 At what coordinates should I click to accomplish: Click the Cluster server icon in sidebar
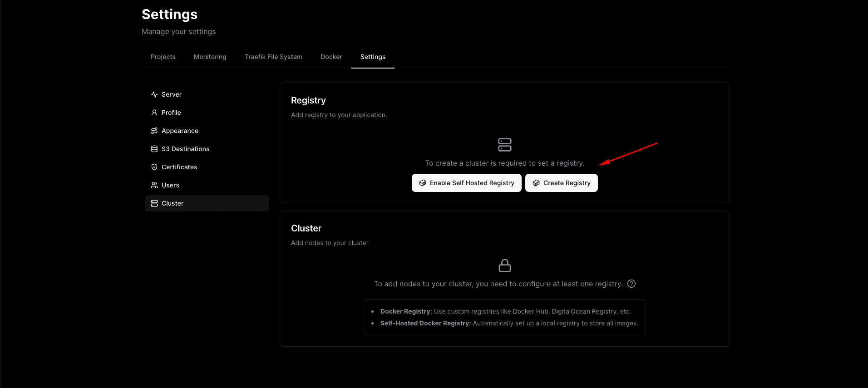154,203
